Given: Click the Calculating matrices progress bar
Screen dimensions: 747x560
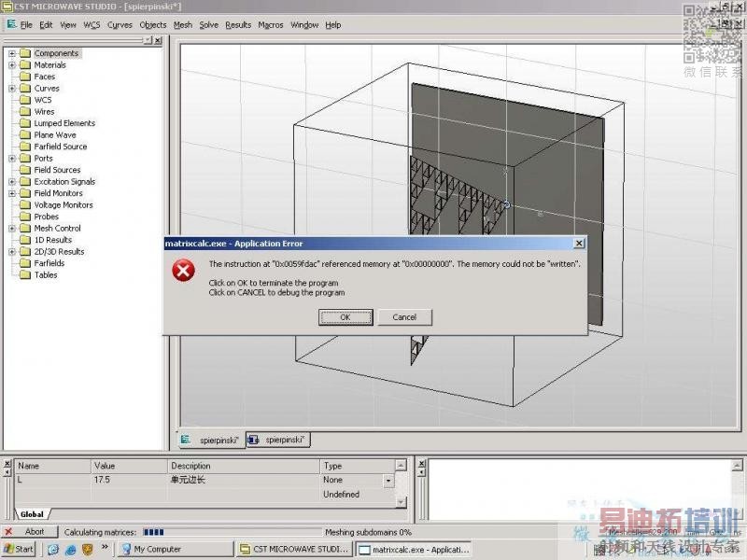Looking at the screenshot, I should click(233, 532).
